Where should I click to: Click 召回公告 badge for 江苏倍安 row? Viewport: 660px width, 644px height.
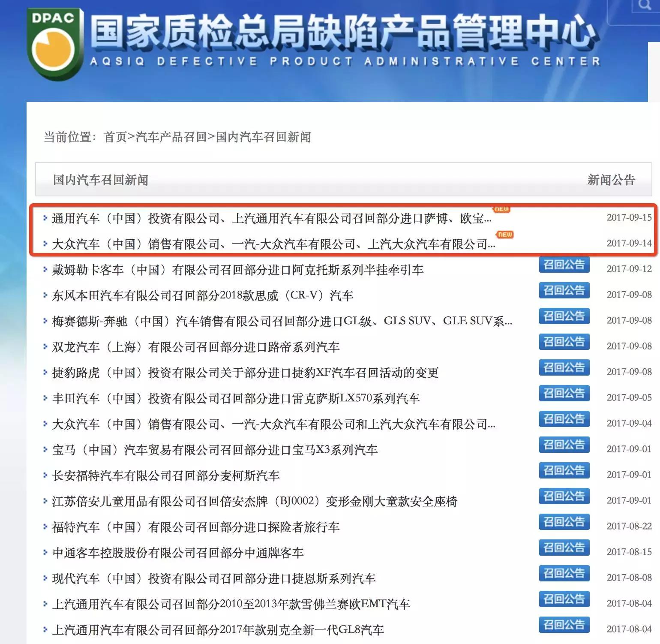[564, 496]
